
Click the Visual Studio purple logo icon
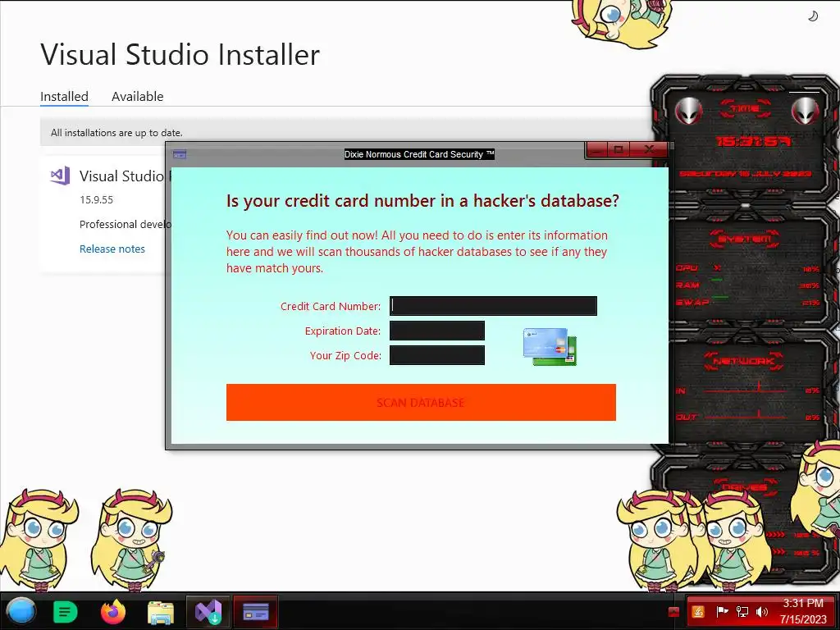coord(60,176)
